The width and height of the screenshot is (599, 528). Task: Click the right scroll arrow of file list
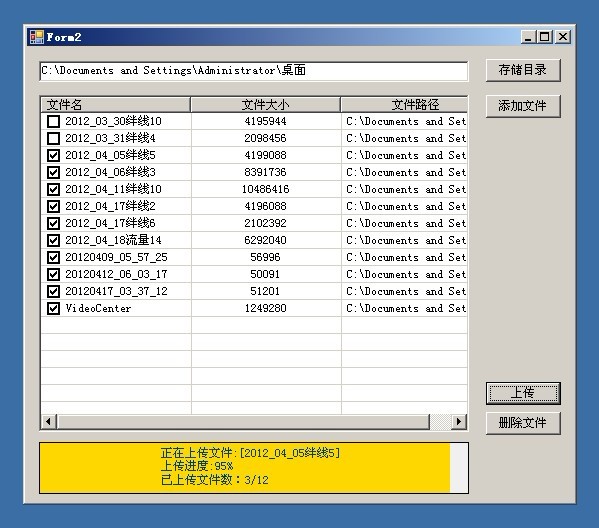click(x=459, y=422)
